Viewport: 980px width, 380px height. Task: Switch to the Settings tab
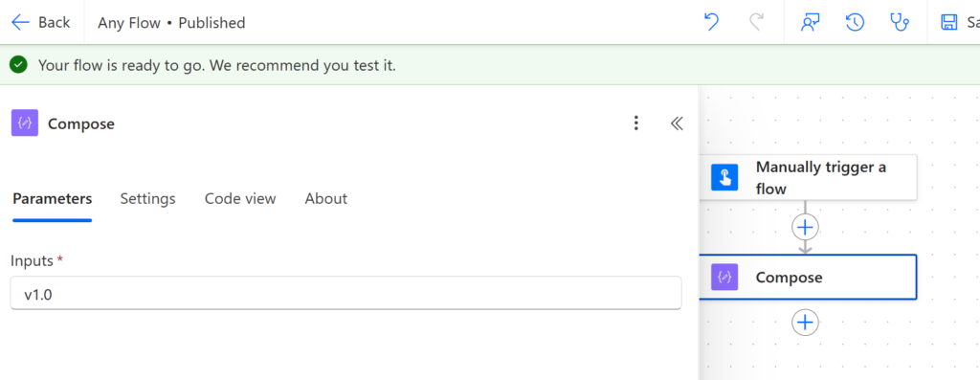(x=147, y=199)
